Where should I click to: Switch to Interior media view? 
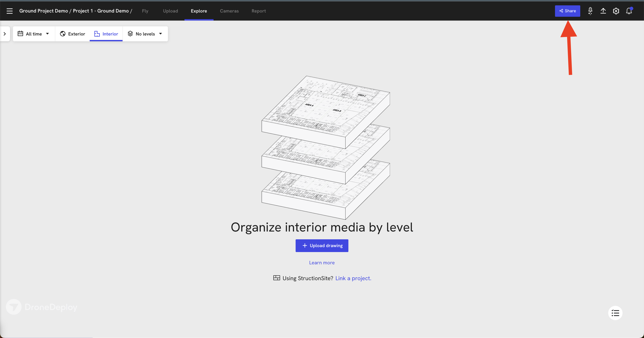tap(110, 34)
